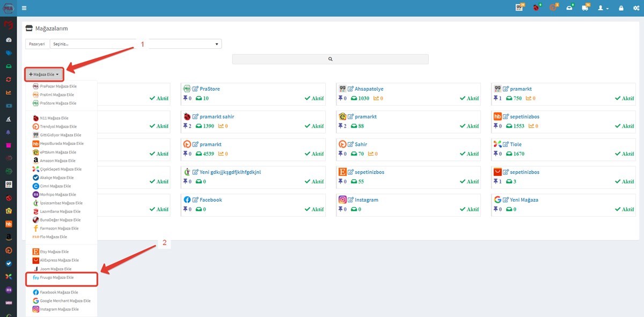Select HepsiBurada Mağaza Ekle menu entry
Viewport: 644px width, 317px height.
[62, 144]
